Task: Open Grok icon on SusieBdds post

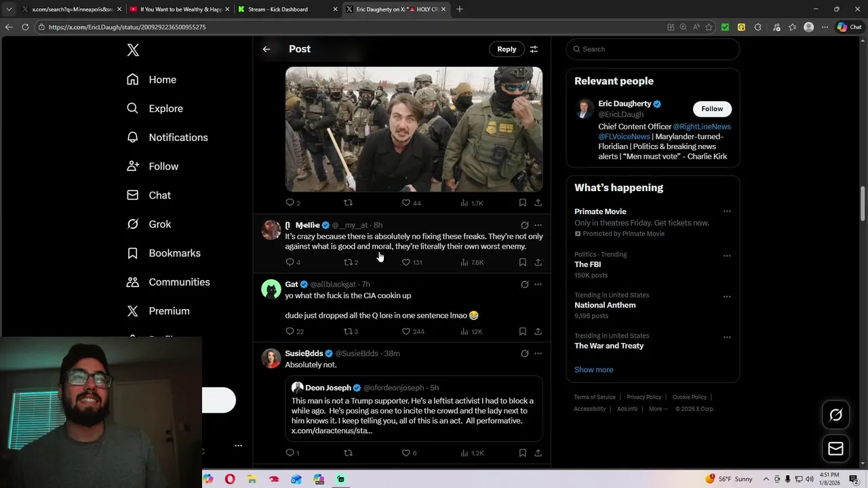Action: 524,353
